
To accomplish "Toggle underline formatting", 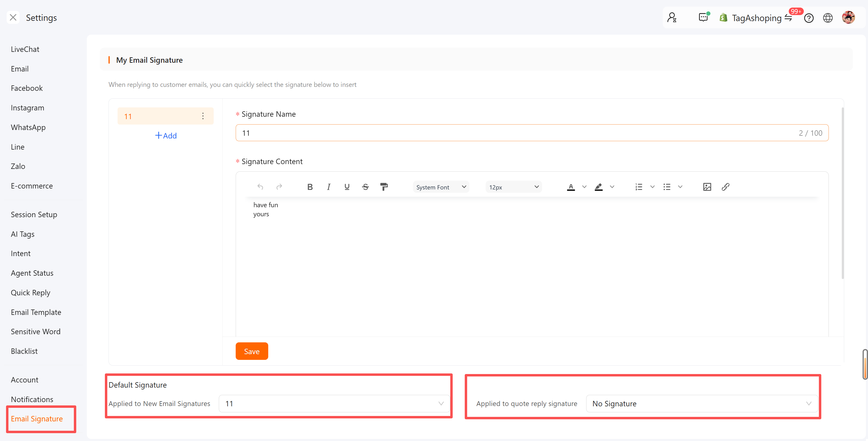I will point(347,187).
